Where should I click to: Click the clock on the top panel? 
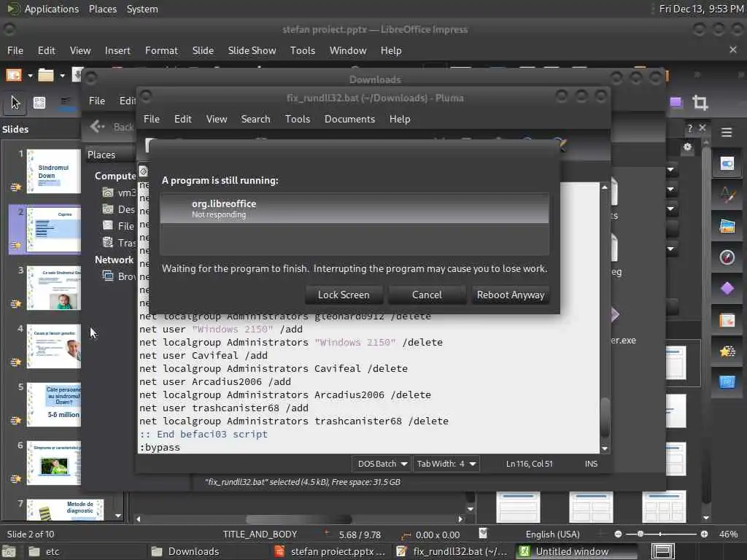(x=701, y=9)
